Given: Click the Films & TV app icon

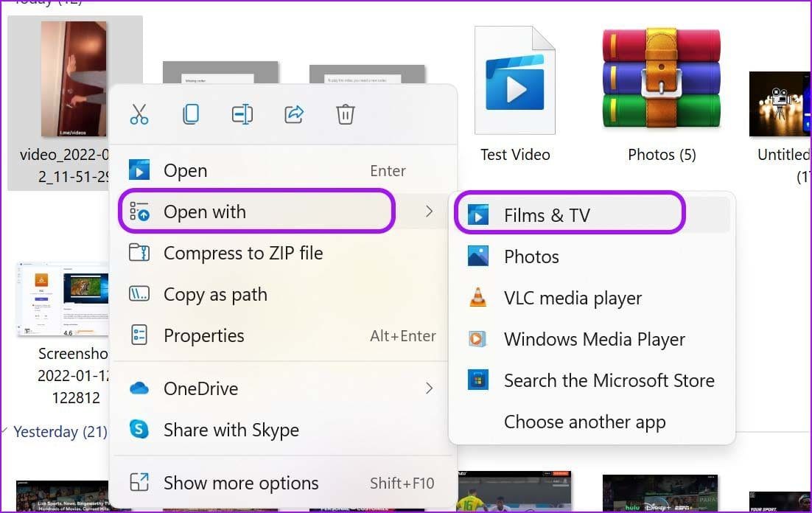Looking at the screenshot, I should tap(477, 215).
